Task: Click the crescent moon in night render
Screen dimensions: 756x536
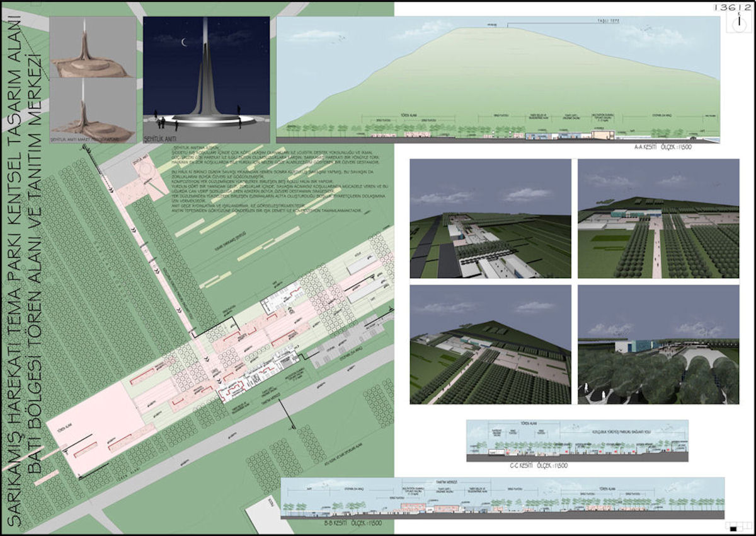Action: point(185,43)
